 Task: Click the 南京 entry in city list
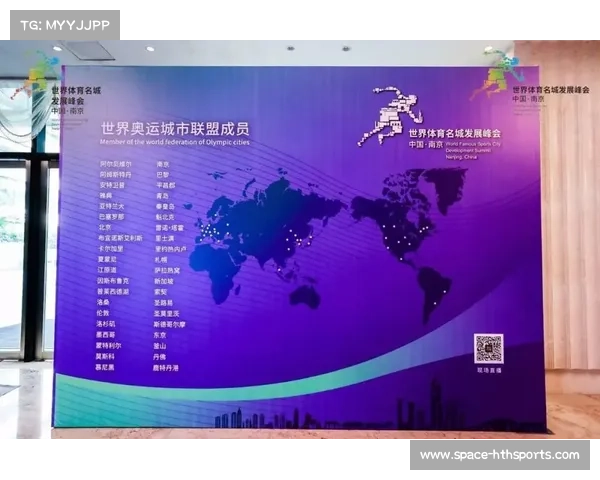[x=163, y=162]
